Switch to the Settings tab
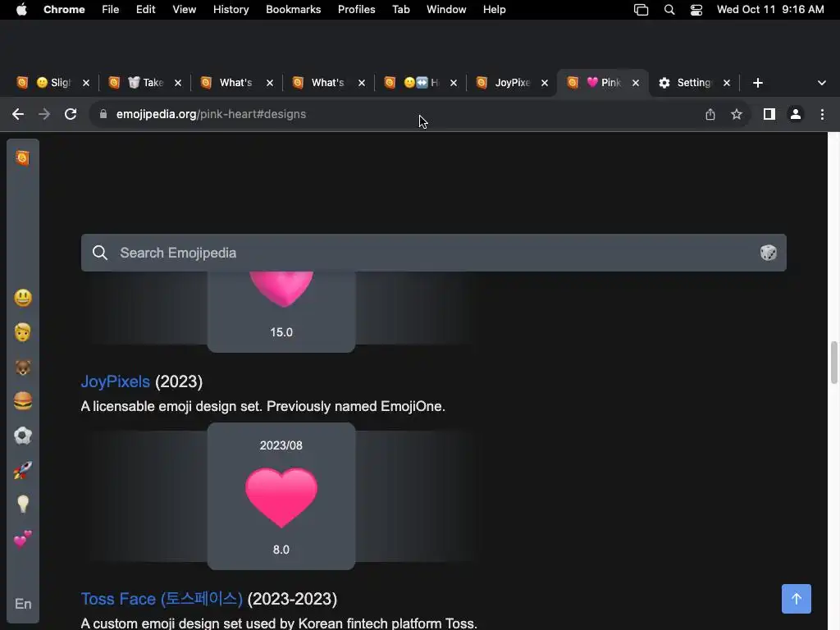This screenshot has height=630, width=840. point(694,83)
